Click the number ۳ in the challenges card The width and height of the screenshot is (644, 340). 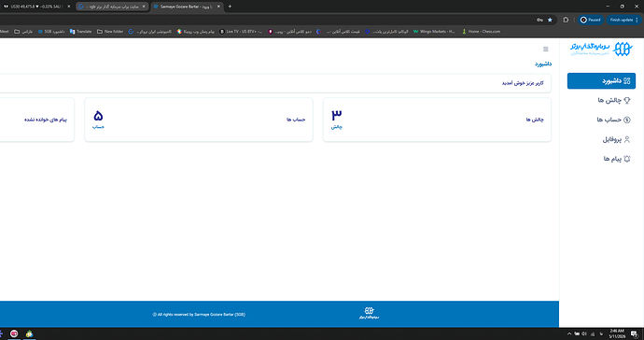pyautogui.click(x=336, y=115)
